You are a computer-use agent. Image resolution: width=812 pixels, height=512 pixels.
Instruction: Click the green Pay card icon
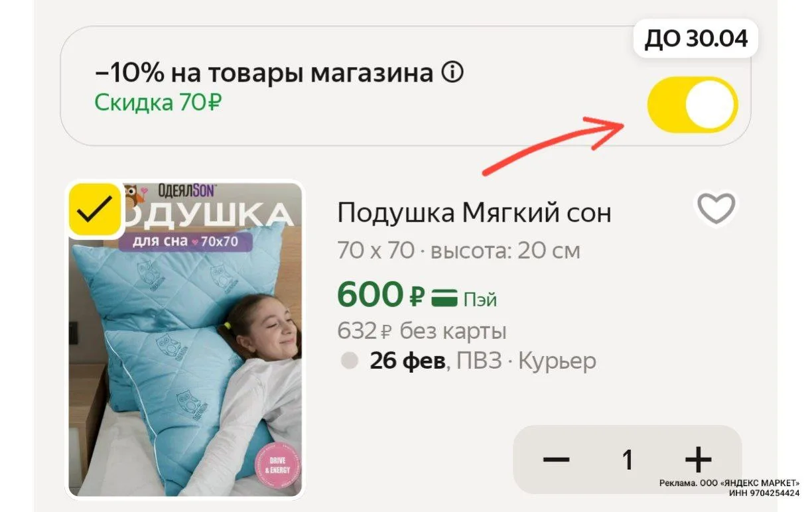(444, 299)
